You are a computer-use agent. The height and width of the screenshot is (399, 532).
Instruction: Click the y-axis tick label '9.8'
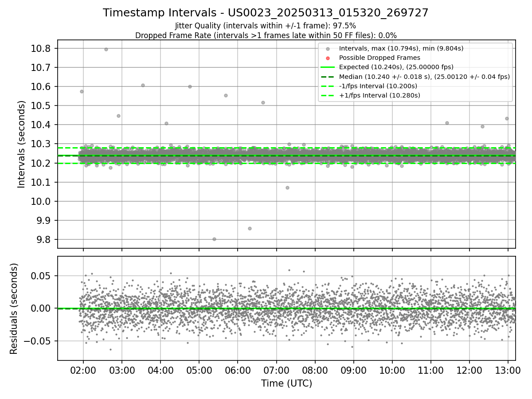43,239
